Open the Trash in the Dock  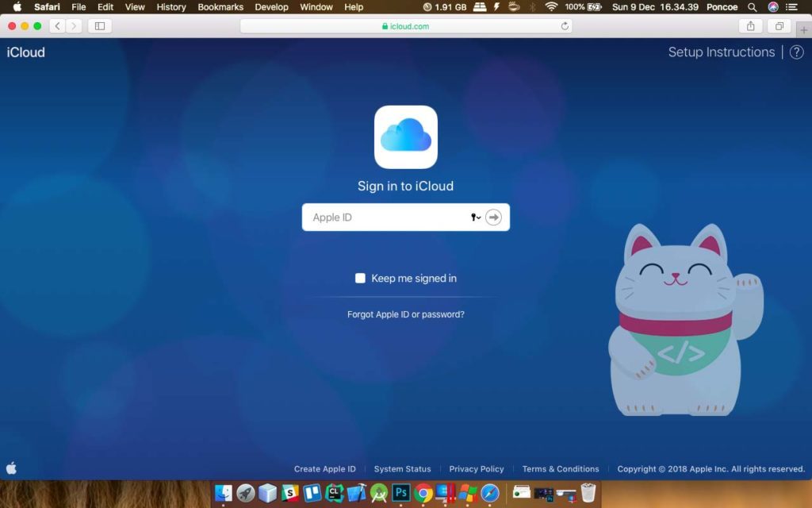(x=588, y=493)
